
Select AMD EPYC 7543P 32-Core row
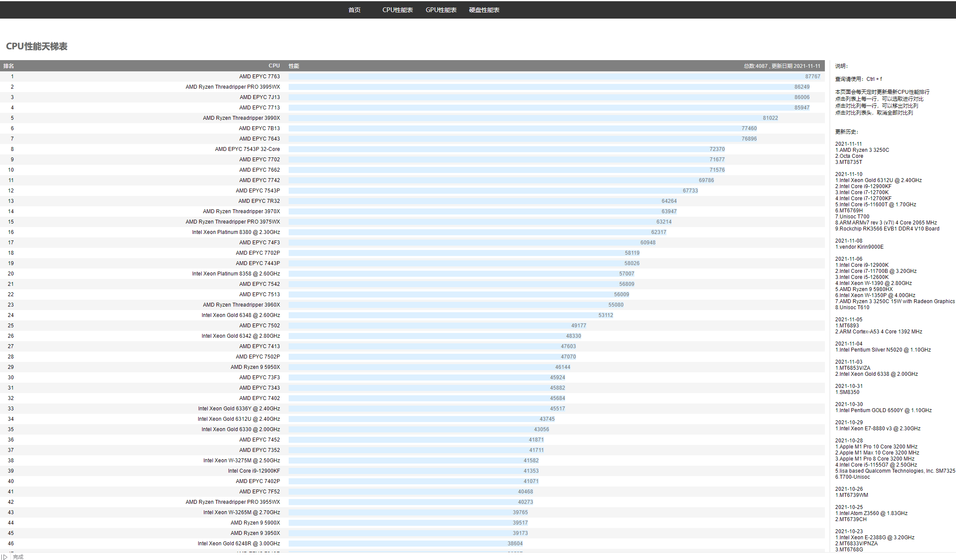(x=412, y=149)
